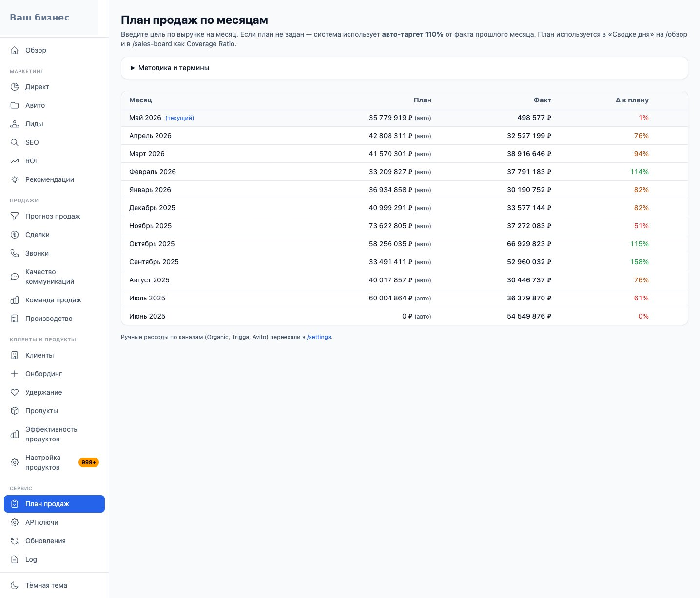700x598 pixels.
Task: Go to the Директ section
Action: tap(54, 87)
